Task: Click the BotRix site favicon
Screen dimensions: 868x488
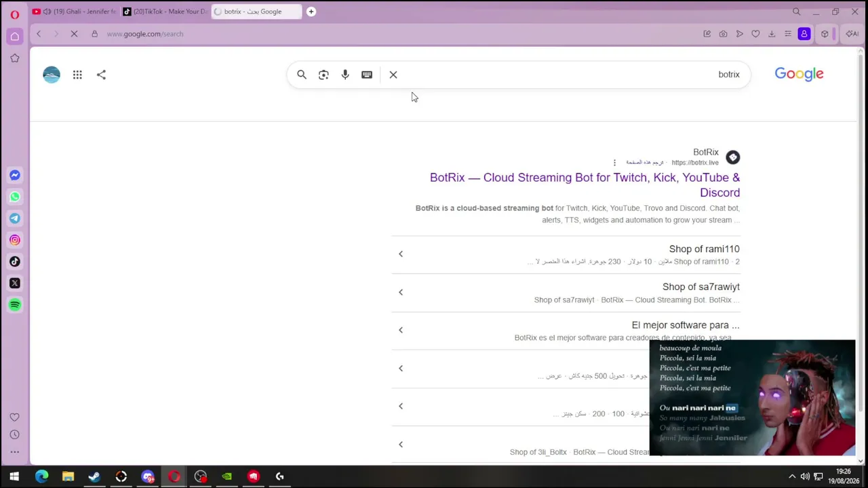Action: click(x=733, y=157)
